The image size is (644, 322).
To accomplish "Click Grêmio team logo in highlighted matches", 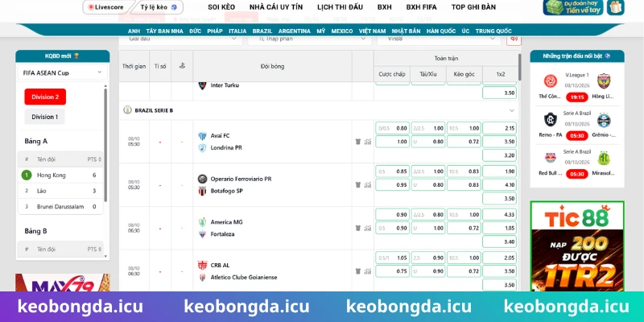I will pyautogui.click(x=604, y=119).
